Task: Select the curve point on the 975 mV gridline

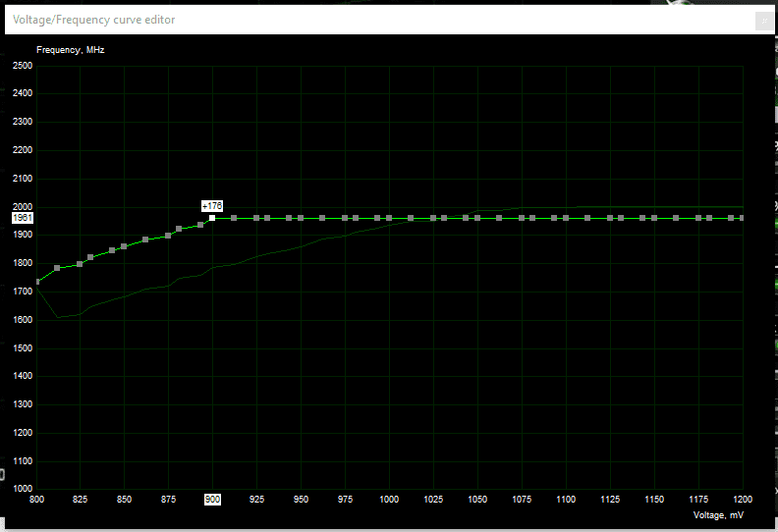Action: tap(345, 218)
